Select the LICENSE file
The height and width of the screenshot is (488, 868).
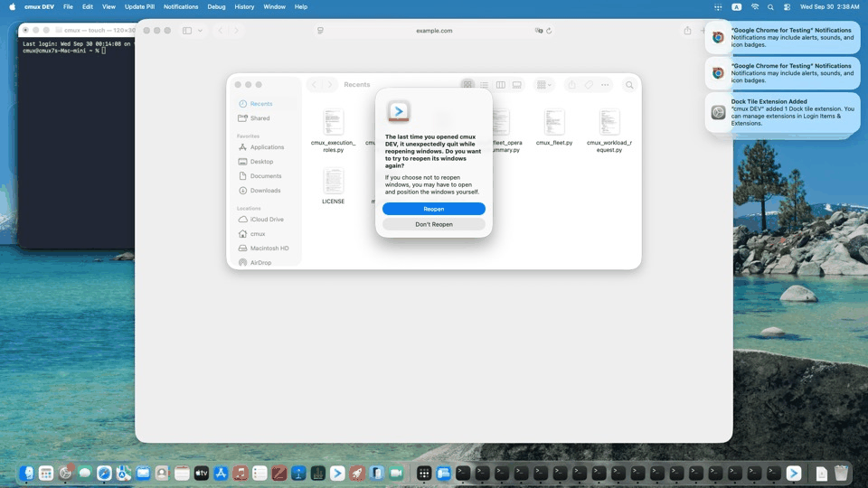(x=334, y=186)
